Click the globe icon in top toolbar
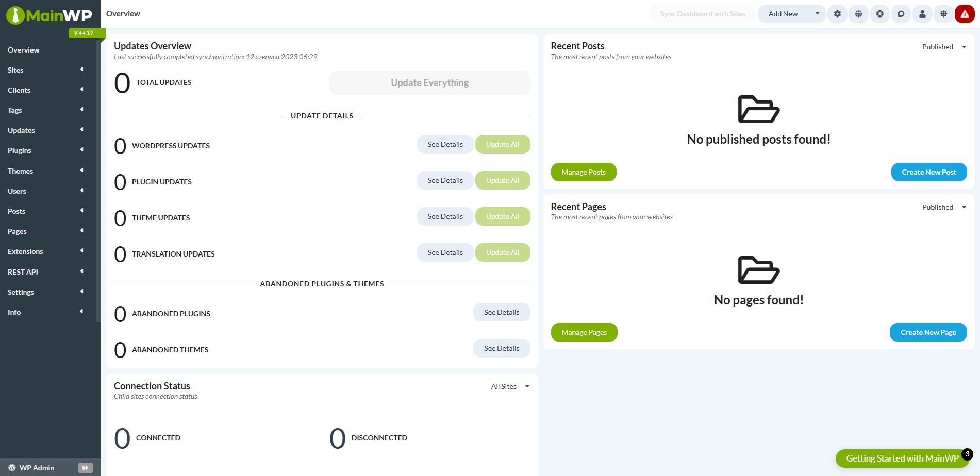Screen dimensions: 980x476 coord(858,14)
